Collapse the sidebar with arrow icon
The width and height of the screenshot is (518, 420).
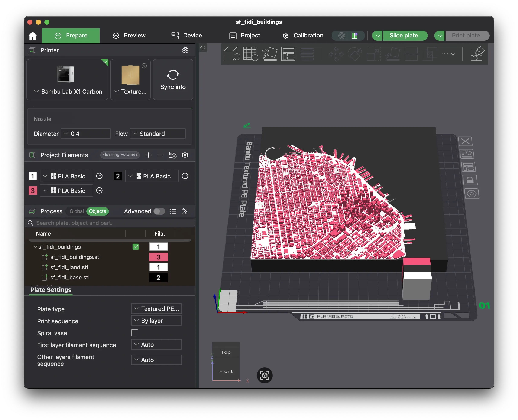coord(203,48)
